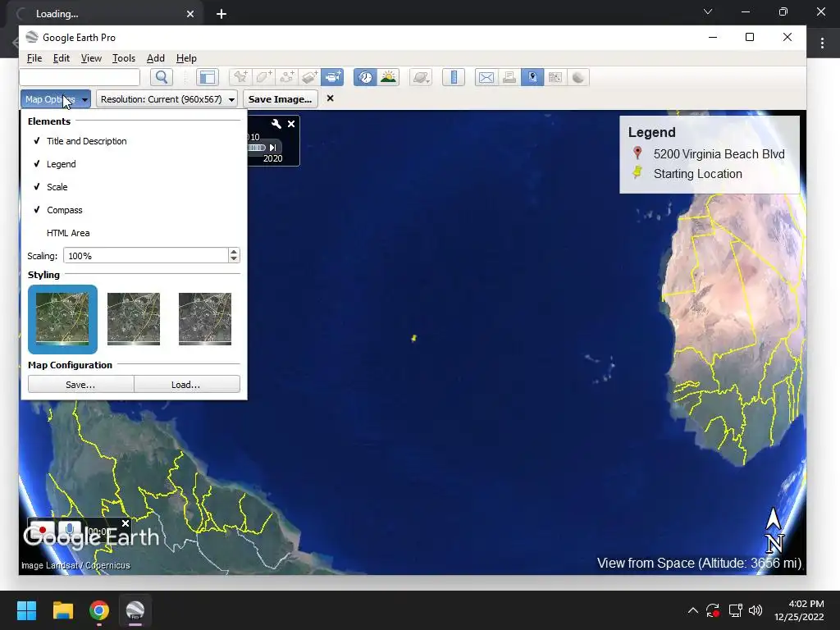Click the Load... map configuration button
The image size is (840, 630).
click(186, 384)
